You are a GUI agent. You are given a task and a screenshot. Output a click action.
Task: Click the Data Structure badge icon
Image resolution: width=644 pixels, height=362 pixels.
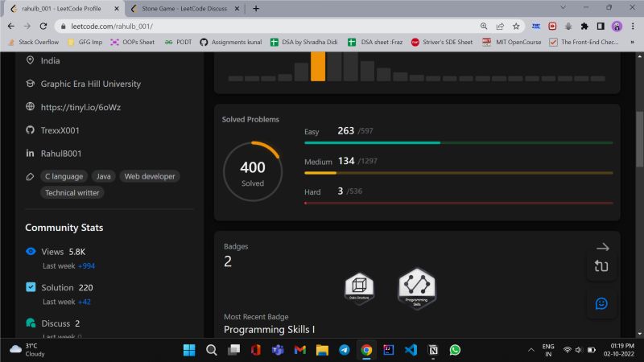[359, 288]
